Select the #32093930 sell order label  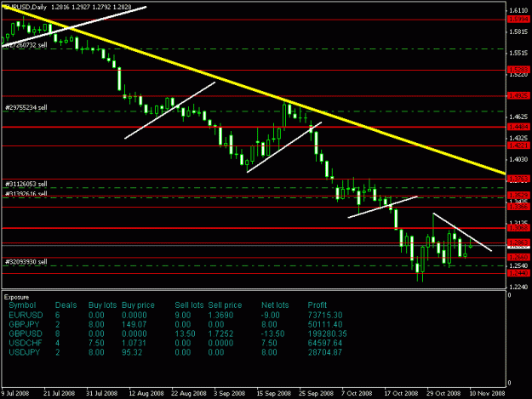tap(26, 262)
